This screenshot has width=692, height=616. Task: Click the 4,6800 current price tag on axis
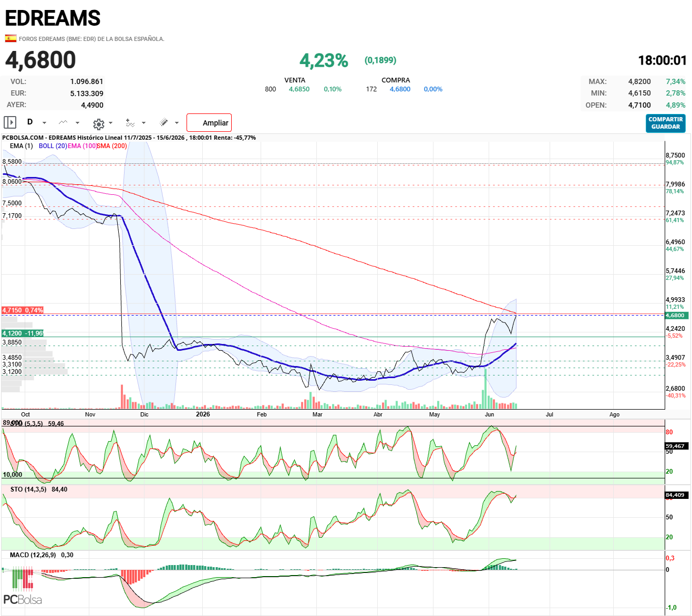click(x=675, y=315)
